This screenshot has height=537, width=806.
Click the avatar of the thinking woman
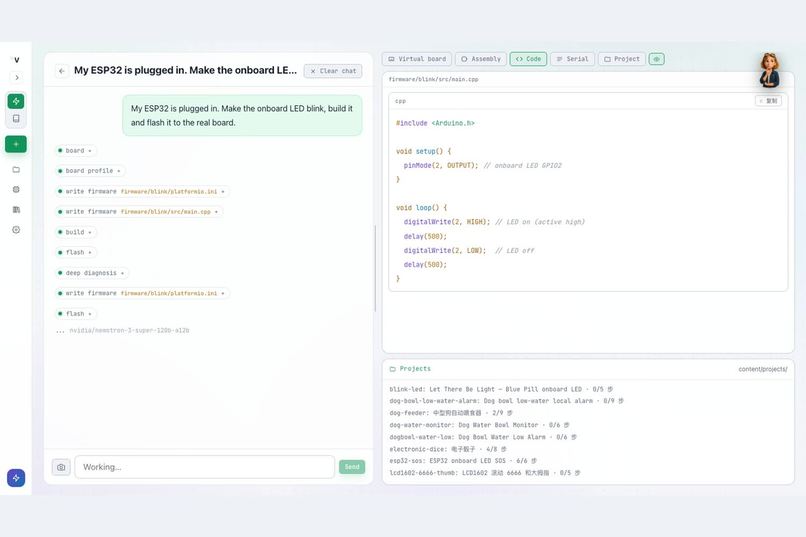coord(770,69)
